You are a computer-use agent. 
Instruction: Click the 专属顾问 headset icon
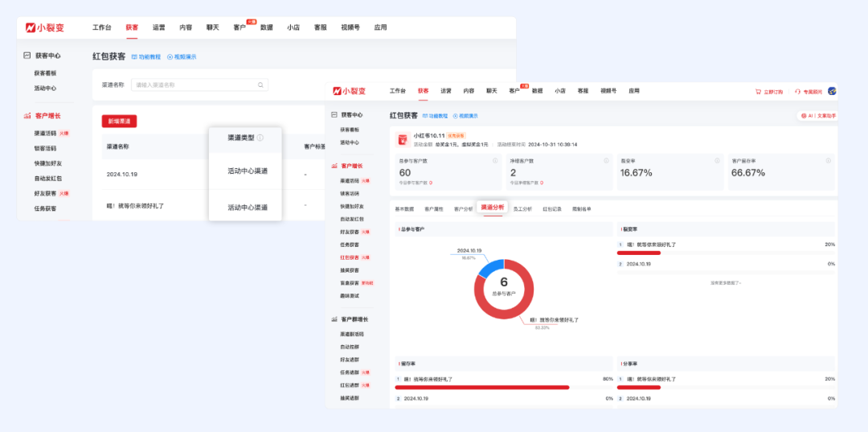[x=799, y=92]
